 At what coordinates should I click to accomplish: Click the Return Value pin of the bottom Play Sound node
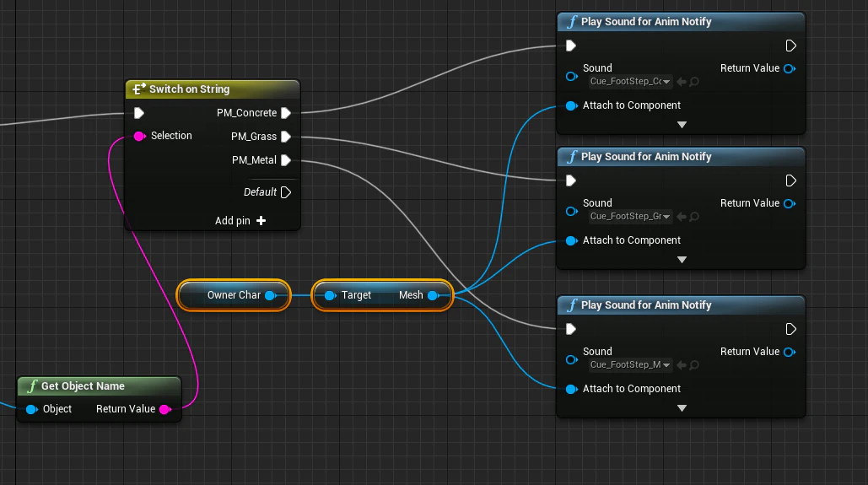pos(790,352)
